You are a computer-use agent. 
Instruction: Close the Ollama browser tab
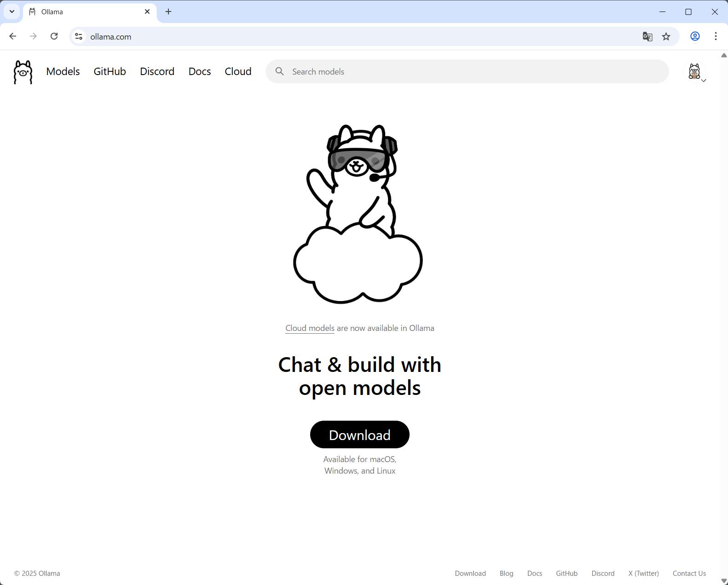[x=147, y=12]
